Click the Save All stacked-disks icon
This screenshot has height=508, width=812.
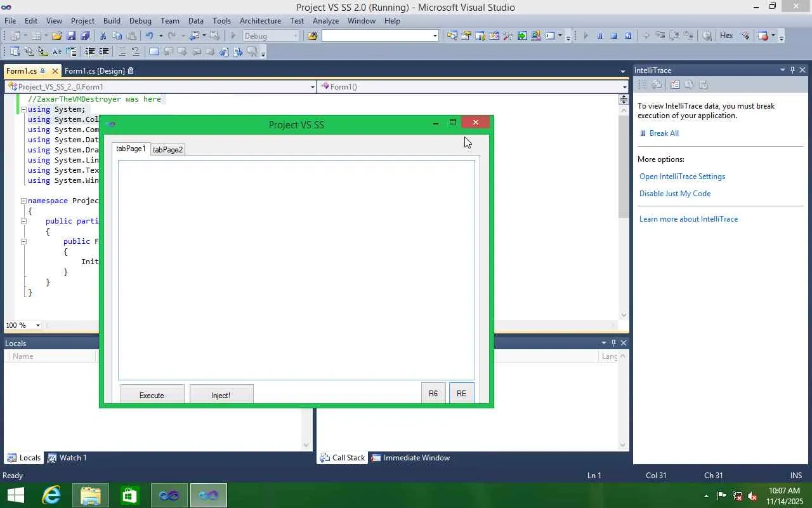pyautogui.click(x=85, y=36)
